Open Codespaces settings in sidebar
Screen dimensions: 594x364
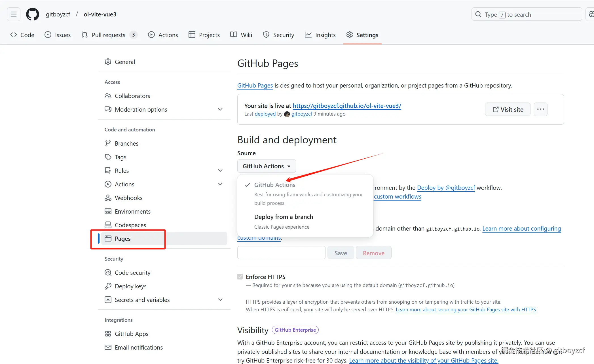coord(130,225)
